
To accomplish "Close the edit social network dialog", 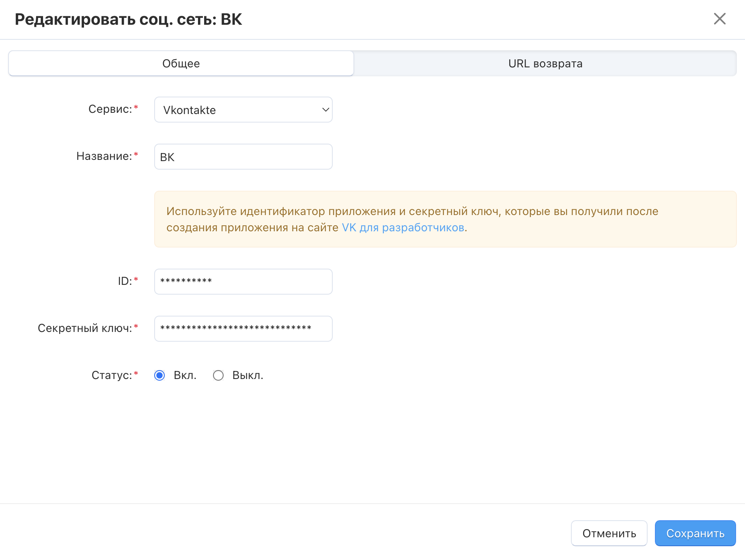I will click(x=719, y=19).
